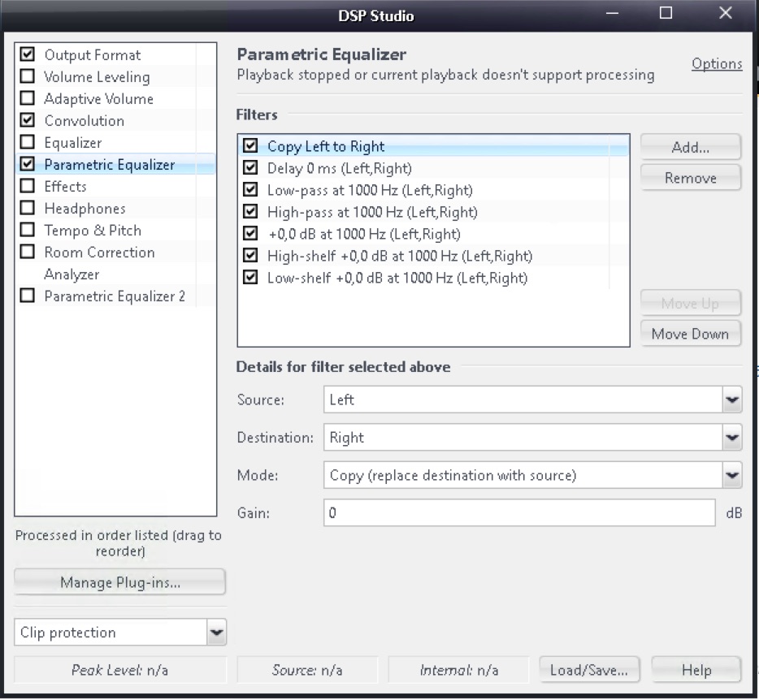Enable the Headphones checkbox
The image size is (759, 700).
pyautogui.click(x=28, y=208)
